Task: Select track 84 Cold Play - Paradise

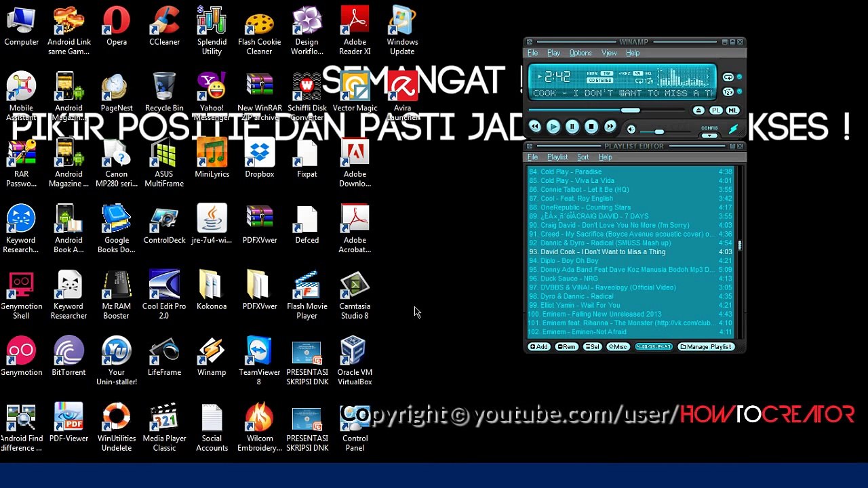Action: click(631, 172)
